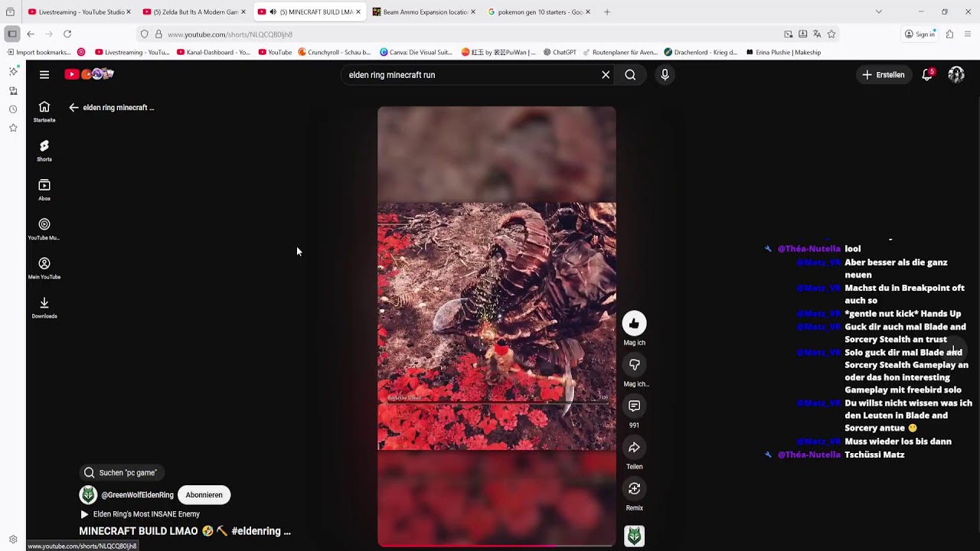
Task: Click Erstellen to create content
Action: pos(884,75)
